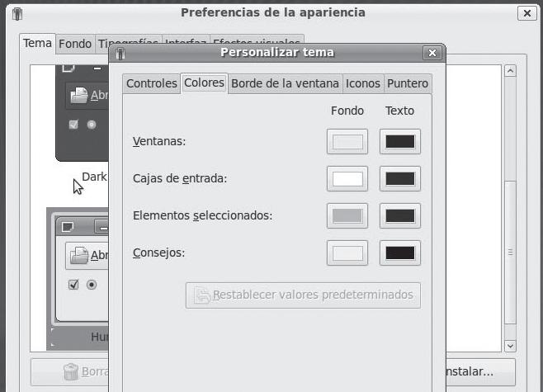This screenshot has width=543, height=392.
Task: Open the Fondo tab in Preferencias window
Action: (75, 44)
